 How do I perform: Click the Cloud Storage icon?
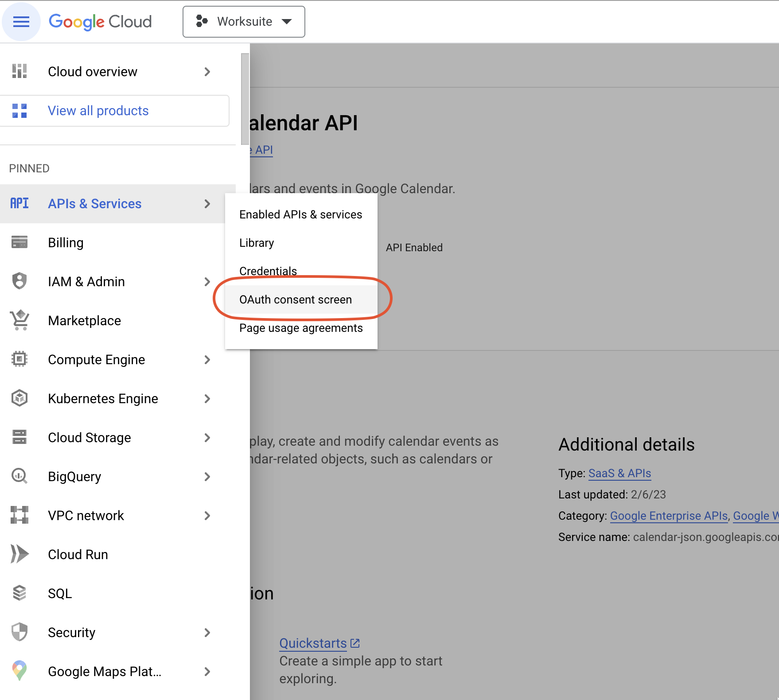19,437
